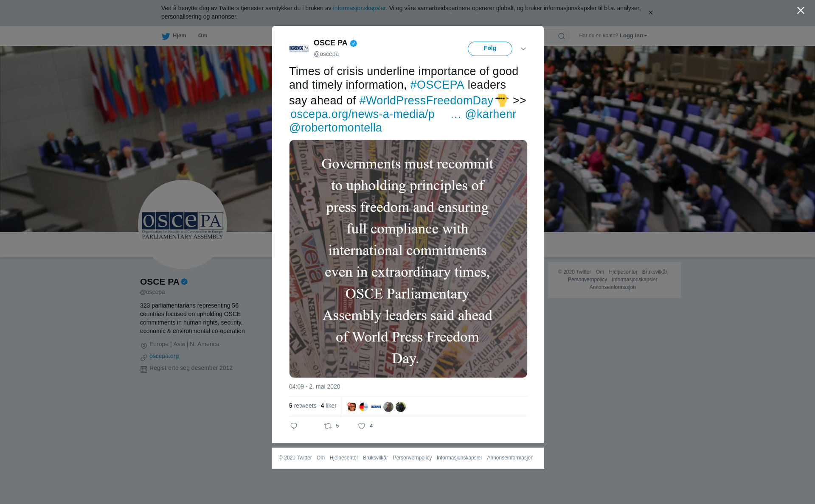Click the OSCE PA avatar in tweet header
This screenshot has height=504, width=815.
pyautogui.click(x=299, y=49)
